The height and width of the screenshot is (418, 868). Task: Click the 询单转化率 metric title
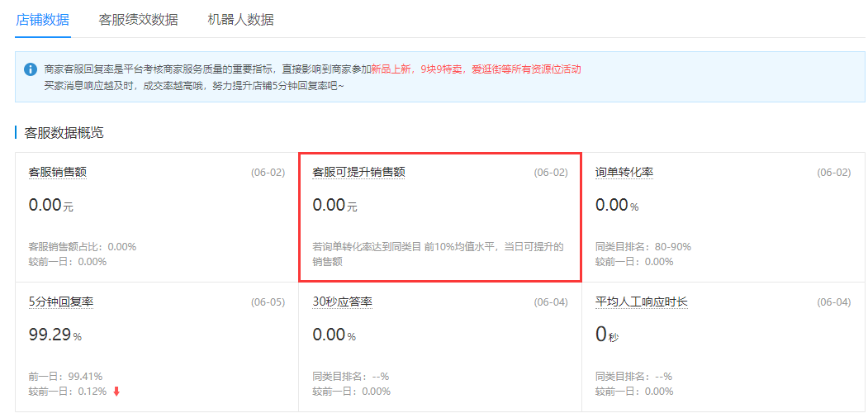tap(624, 172)
